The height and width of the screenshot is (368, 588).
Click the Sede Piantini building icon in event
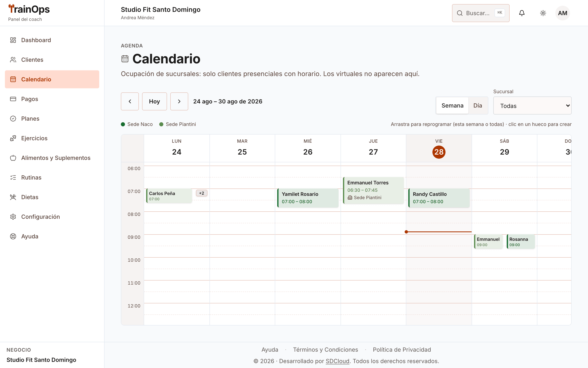(350, 198)
